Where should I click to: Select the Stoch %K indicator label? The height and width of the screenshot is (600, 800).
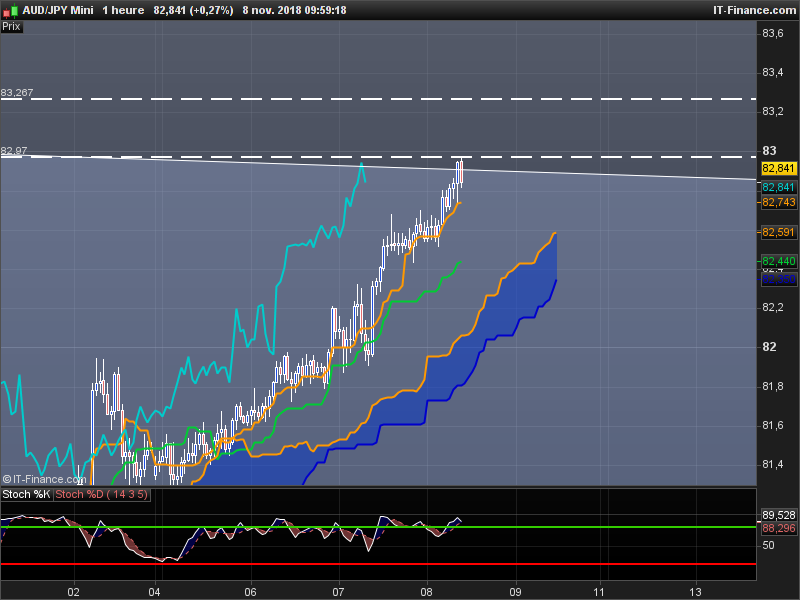tap(26, 494)
